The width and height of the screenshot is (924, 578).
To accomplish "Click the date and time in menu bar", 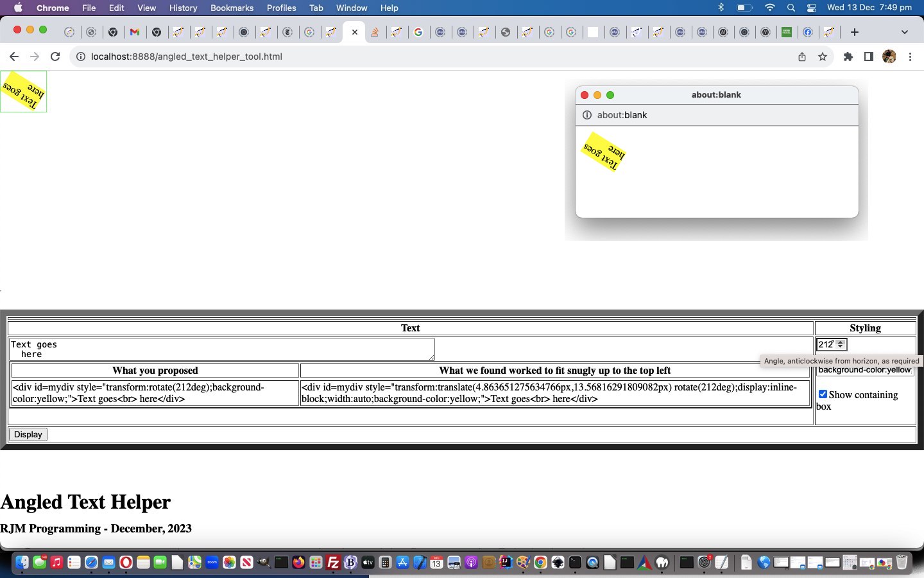I will click(x=869, y=8).
